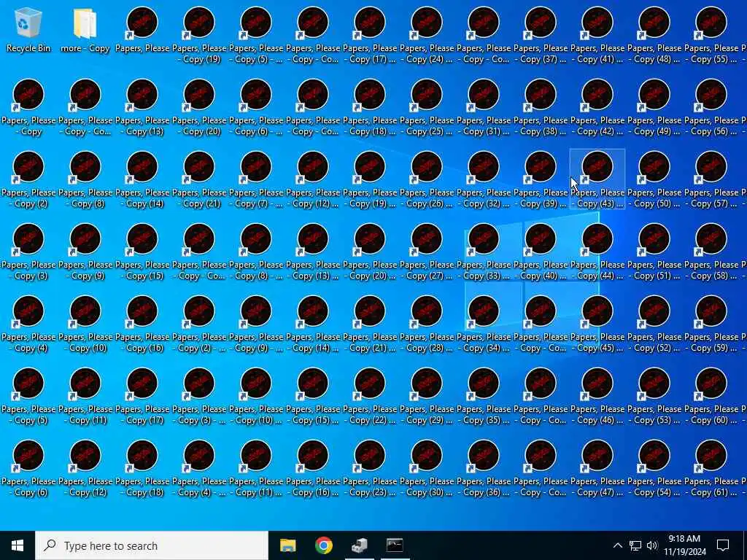Viewport: 747px width, 560px height.
Task: Open the Action Center notifications
Action: (x=723, y=545)
